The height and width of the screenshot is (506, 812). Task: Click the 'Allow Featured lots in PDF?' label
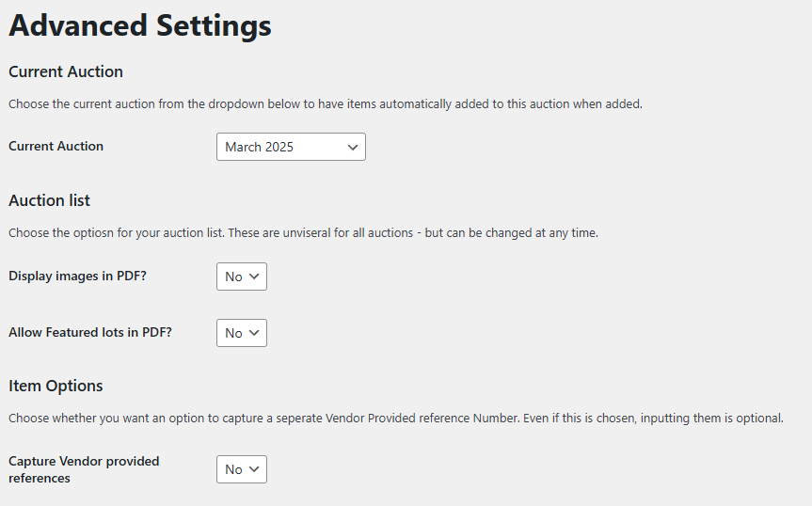pos(90,333)
